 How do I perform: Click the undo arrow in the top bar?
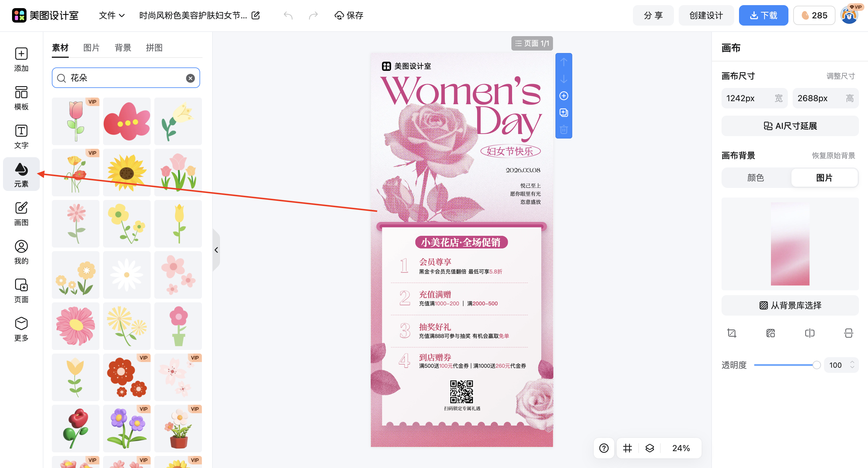[288, 15]
